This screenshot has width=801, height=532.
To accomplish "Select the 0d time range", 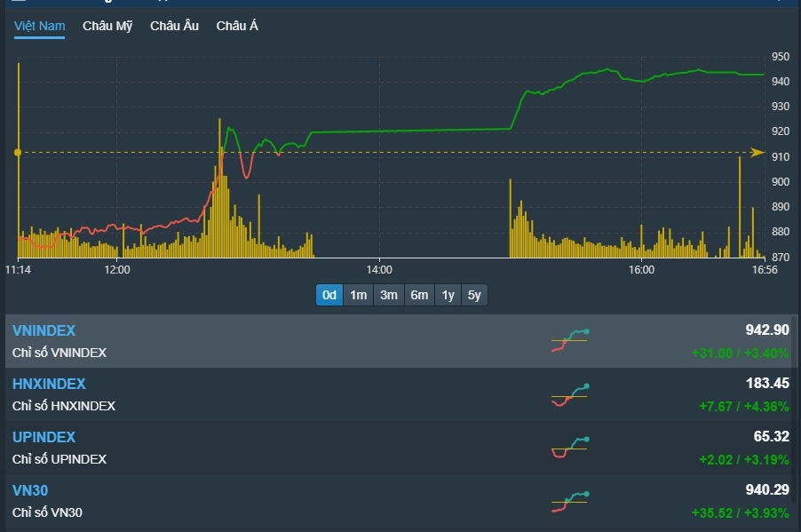I will coord(329,295).
